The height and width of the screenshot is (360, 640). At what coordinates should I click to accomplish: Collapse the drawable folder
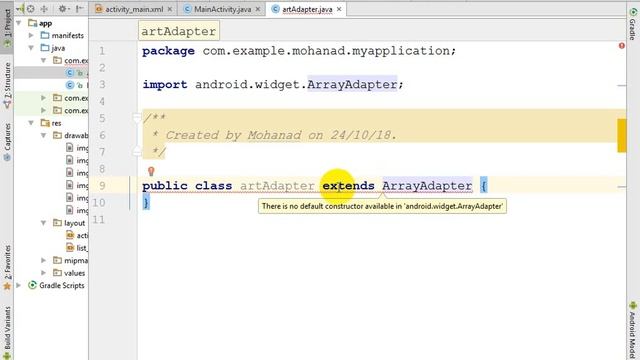pos(44,135)
